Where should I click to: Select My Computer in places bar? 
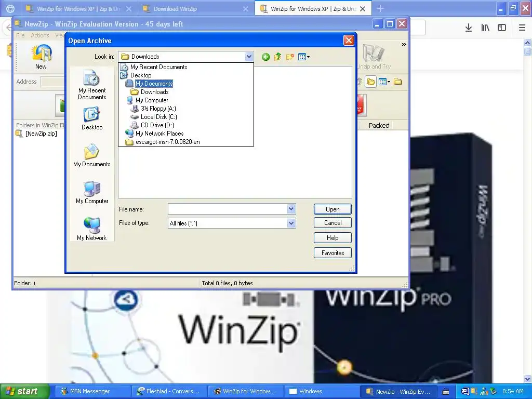[92, 192]
